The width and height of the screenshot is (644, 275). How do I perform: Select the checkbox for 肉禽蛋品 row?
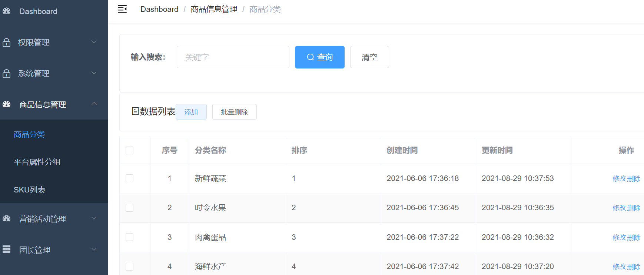129,237
